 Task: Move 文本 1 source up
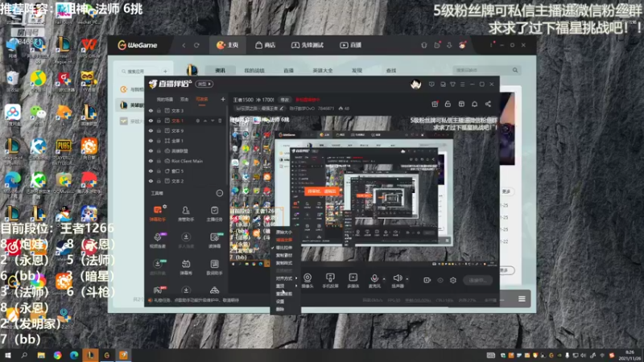tap(205, 121)
